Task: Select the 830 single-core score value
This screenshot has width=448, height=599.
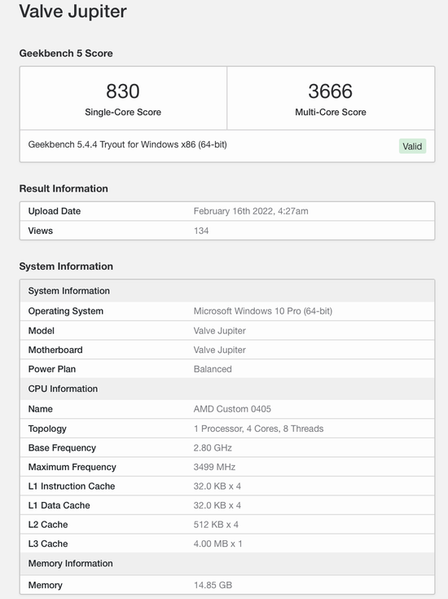Action: point(123,91)
